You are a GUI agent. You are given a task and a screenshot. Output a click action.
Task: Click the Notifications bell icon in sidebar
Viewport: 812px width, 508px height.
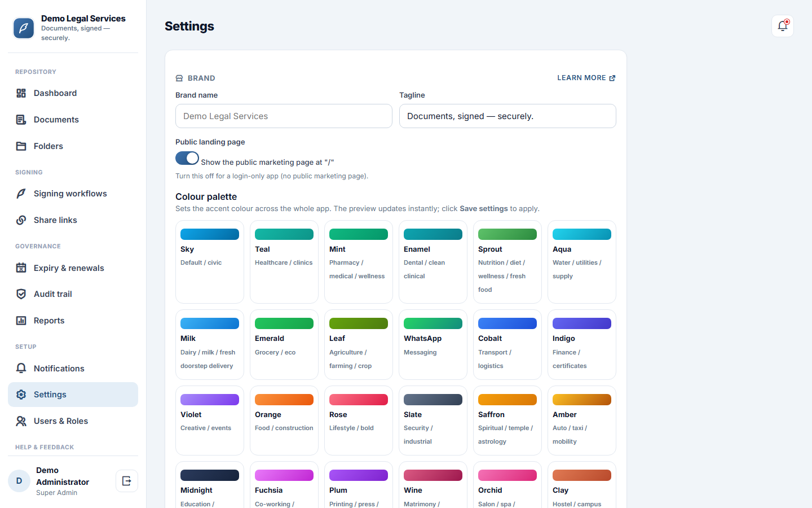coord(21,368)
